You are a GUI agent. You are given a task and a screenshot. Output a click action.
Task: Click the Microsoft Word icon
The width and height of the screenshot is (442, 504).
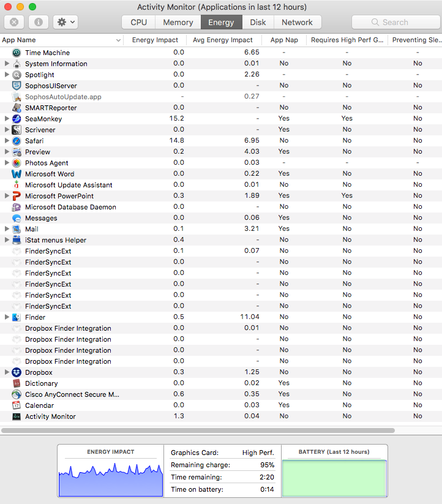[x=17, y=174]
